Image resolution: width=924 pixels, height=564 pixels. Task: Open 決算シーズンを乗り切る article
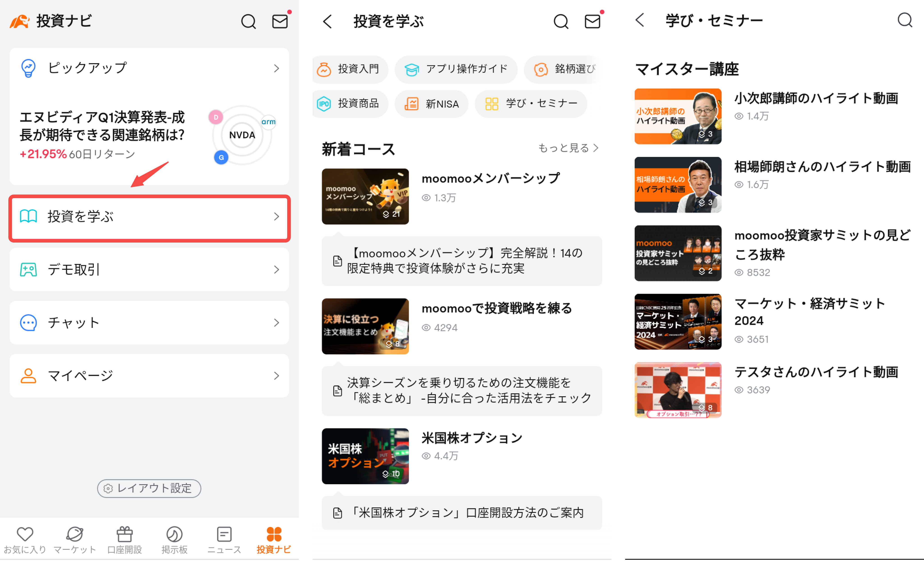462,391
